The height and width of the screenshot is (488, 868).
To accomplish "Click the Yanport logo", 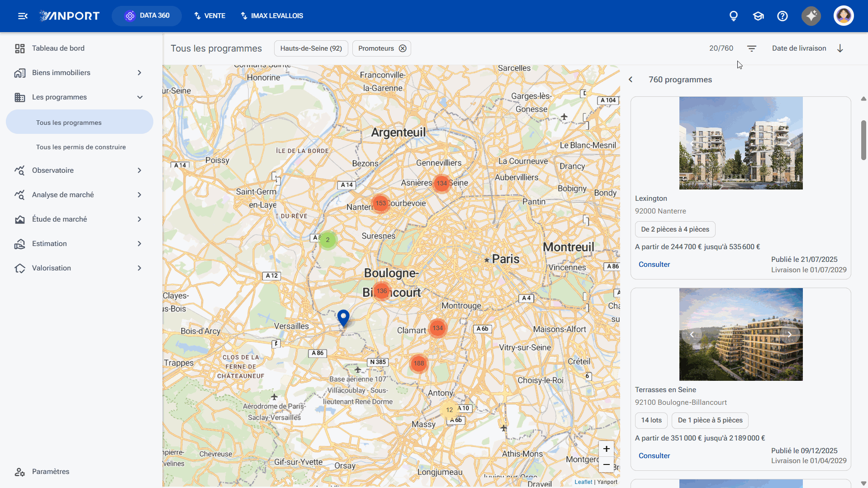I will (x=70, y=16).
